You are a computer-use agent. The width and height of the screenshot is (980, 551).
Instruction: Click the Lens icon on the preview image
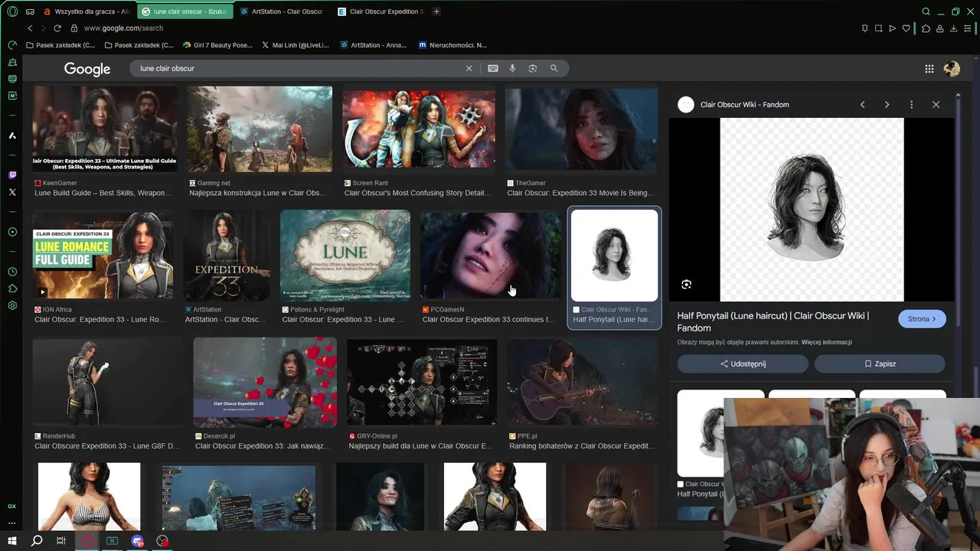686,285
